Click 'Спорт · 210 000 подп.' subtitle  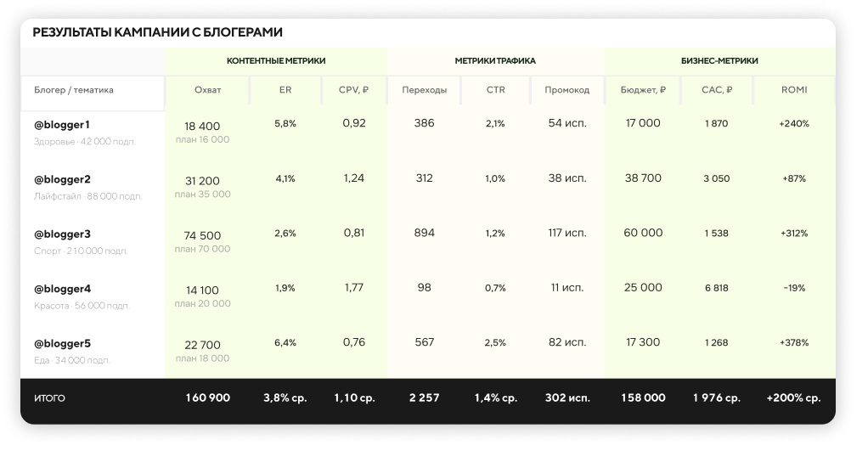(81, 251)
